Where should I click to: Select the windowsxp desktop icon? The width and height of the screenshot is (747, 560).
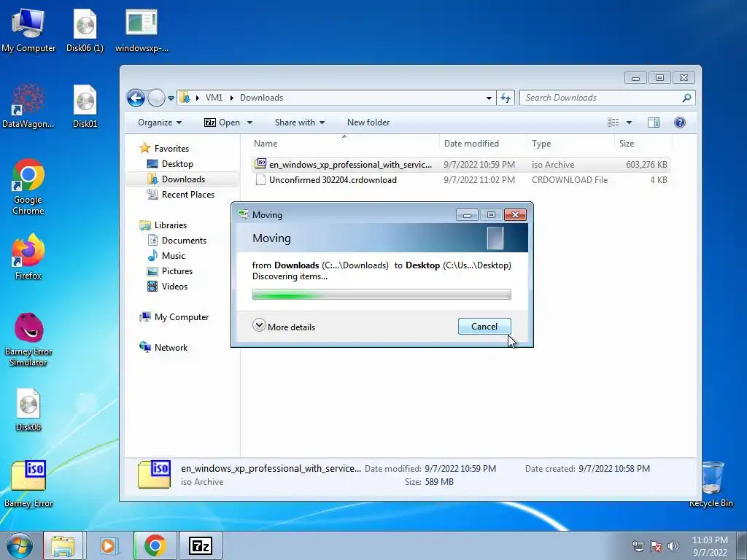click(x=142, y=30)
